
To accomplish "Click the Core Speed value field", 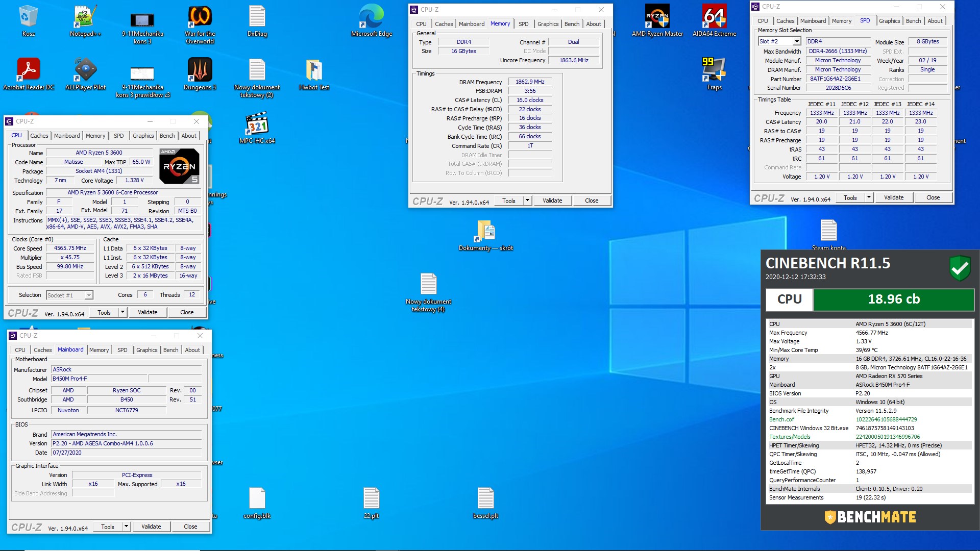I will pos(70,248).
